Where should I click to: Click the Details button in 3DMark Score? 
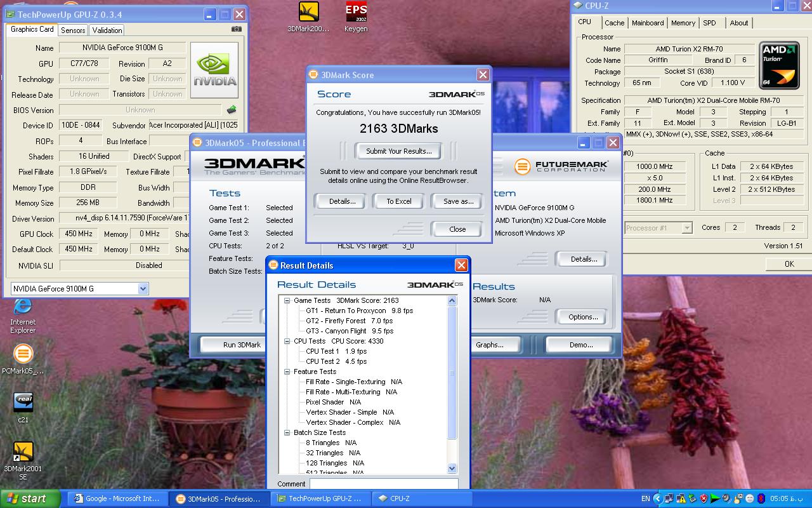(x=342, y=201)
